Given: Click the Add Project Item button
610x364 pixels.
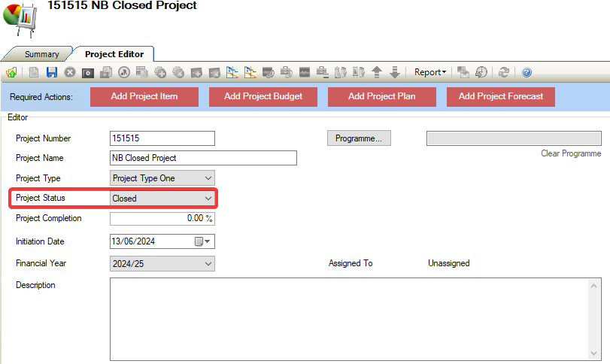Looking at the screenshot, I should click(144, 96).
